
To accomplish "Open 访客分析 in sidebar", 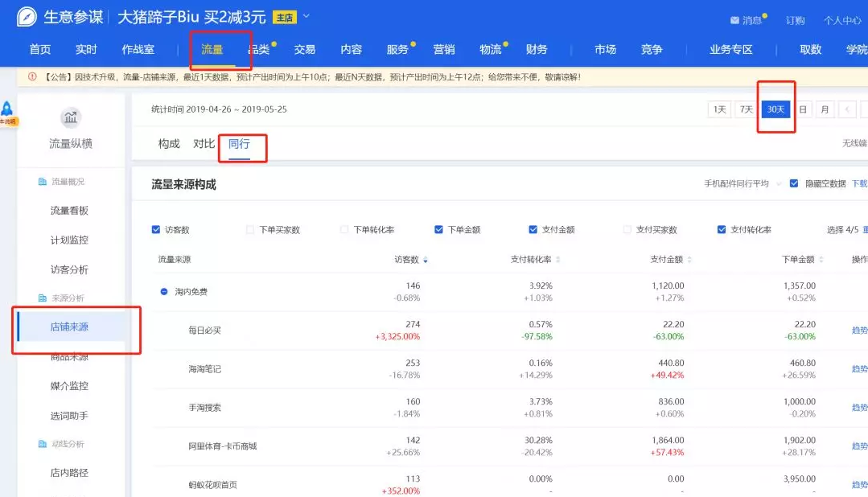I will (x=69, y=269).
